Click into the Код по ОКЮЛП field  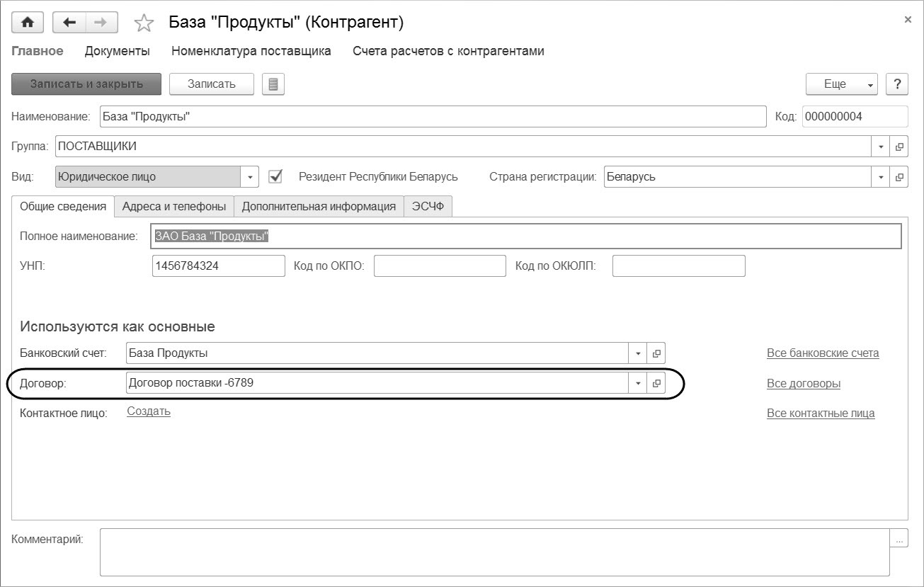pos(679,266)
